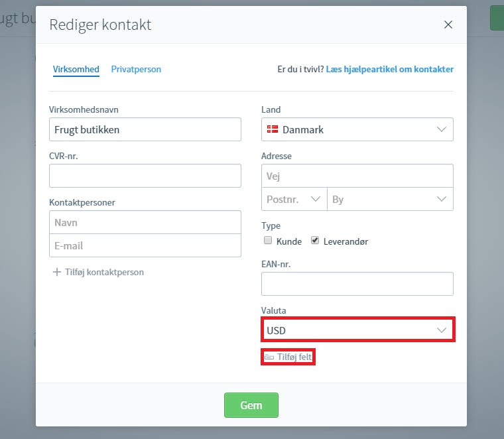
Task: Open the Land country dropdown
Action: [x=357, y=129]
